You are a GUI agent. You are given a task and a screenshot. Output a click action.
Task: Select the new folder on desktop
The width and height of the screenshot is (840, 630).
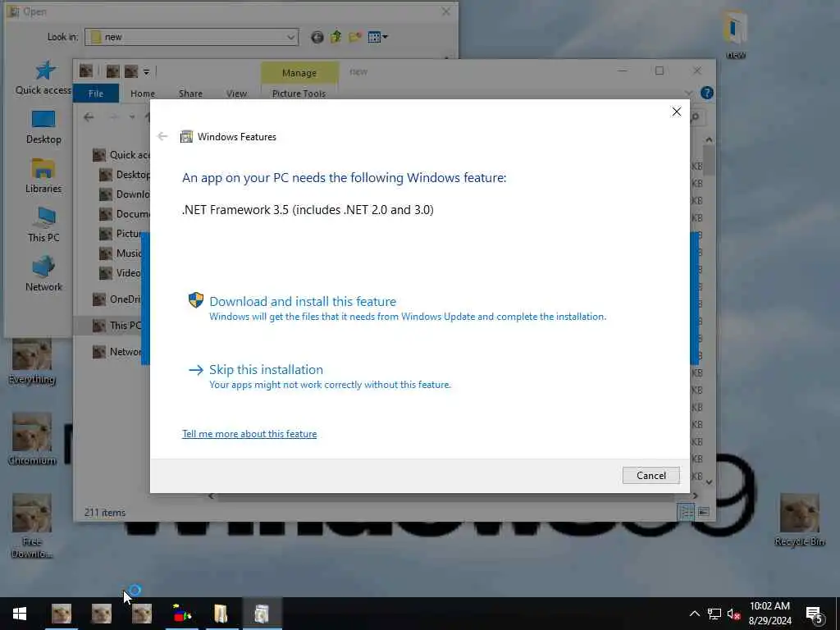pyautogui.click(x=735, y=33)
